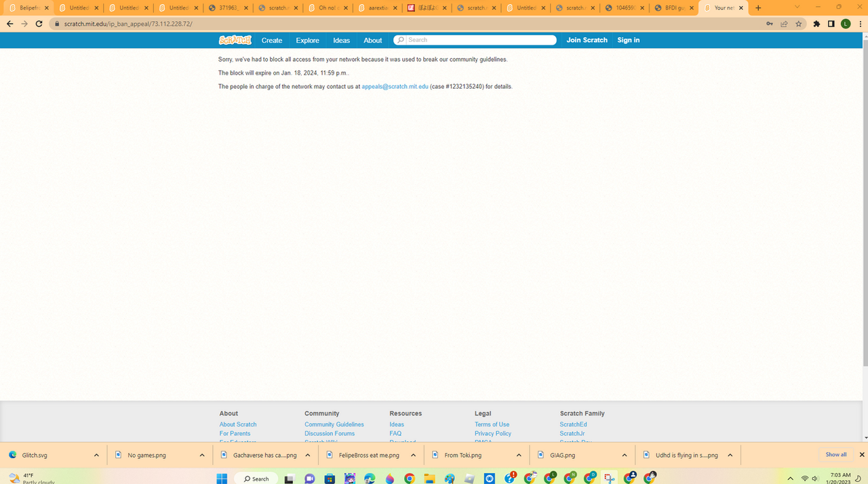Open Microsoft Edge from the taskbar
The image size is (868, 484).
tap(370, 479)
